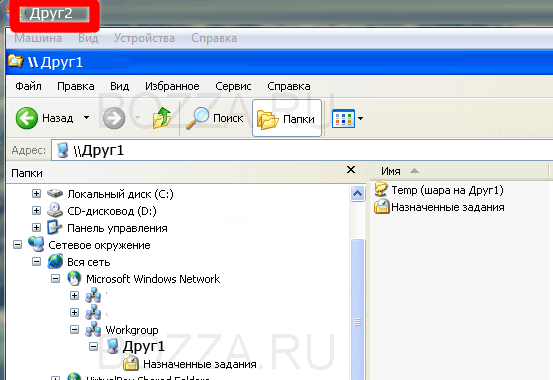
Task: Select Назначенные задания icon in tree
Action: pos(131,363)
